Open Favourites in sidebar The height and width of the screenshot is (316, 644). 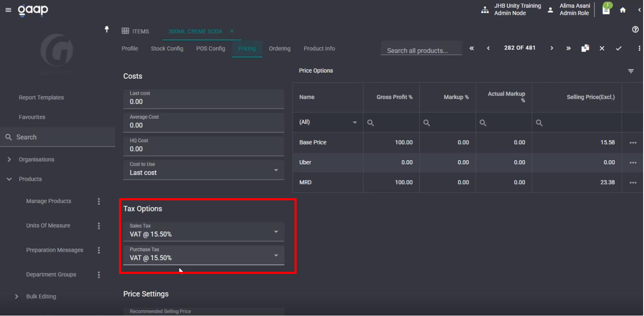pyautogui.click(x=32, y=117)
